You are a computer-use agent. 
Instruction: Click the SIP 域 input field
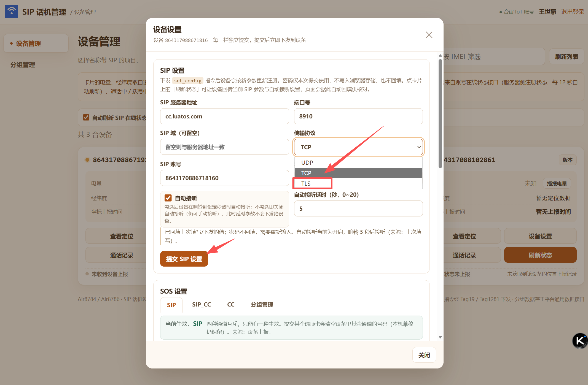click(224, 147)
